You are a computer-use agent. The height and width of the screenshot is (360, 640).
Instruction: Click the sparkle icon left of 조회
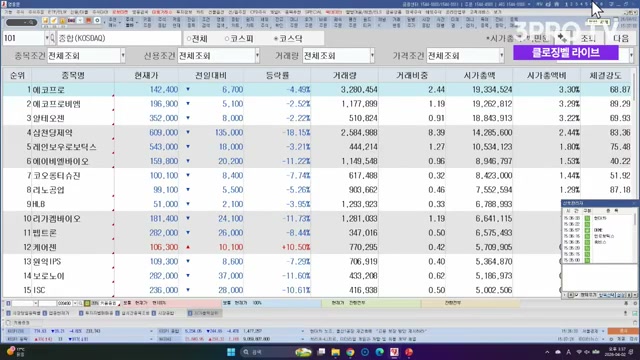tap(562, 38)
